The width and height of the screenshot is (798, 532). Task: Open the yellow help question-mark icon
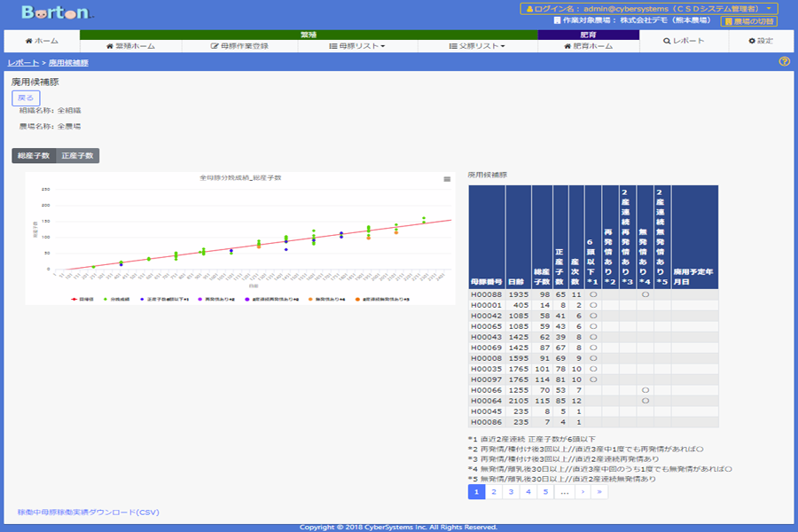tap(785, 61)
